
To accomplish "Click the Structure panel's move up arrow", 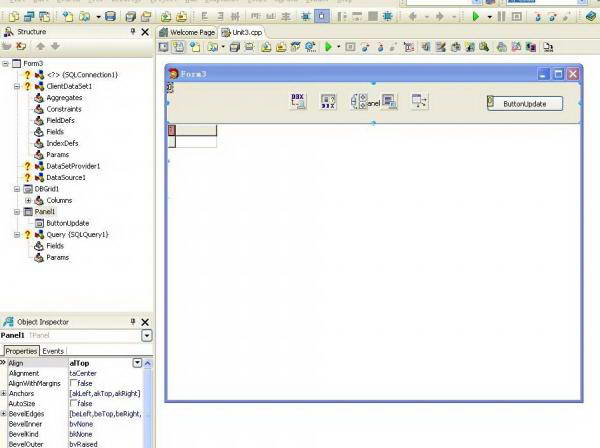I will point(40,46).
